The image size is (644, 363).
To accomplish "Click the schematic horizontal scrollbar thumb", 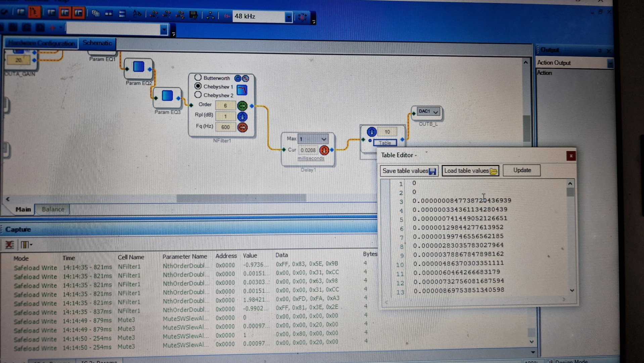I will click(241, 198).
